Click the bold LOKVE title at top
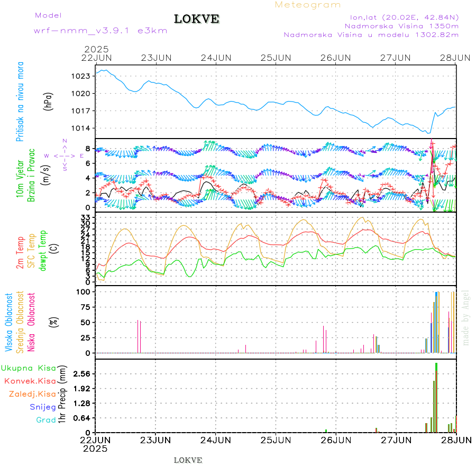 coord(197,20)
